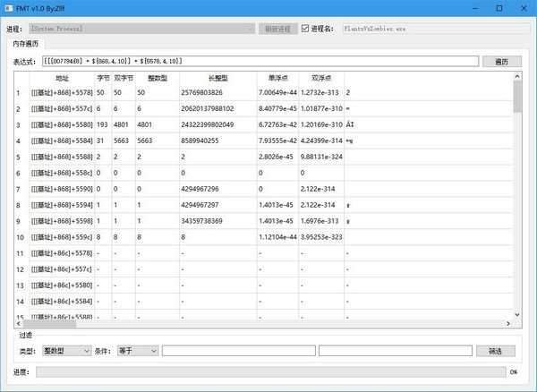The width and height of the screenshot is (537, 392).
Task: Click long integer value 20620137988102
Action: tap(208, 109)
